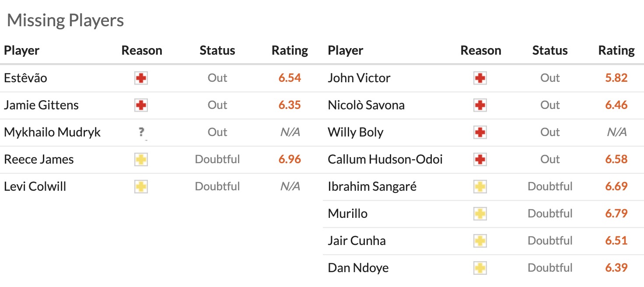Click the Missing Players heading
Viewport: 644px width, 287px height.
click(x=66, y=20)
